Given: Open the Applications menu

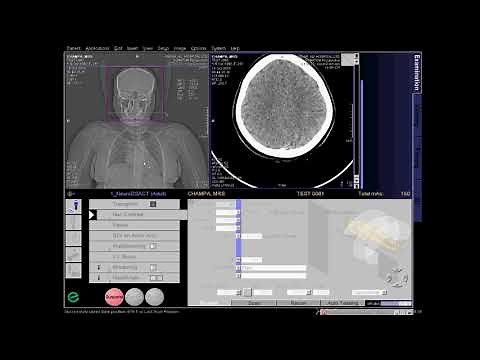Looking at the screenshot, I should tap(97, 48).
